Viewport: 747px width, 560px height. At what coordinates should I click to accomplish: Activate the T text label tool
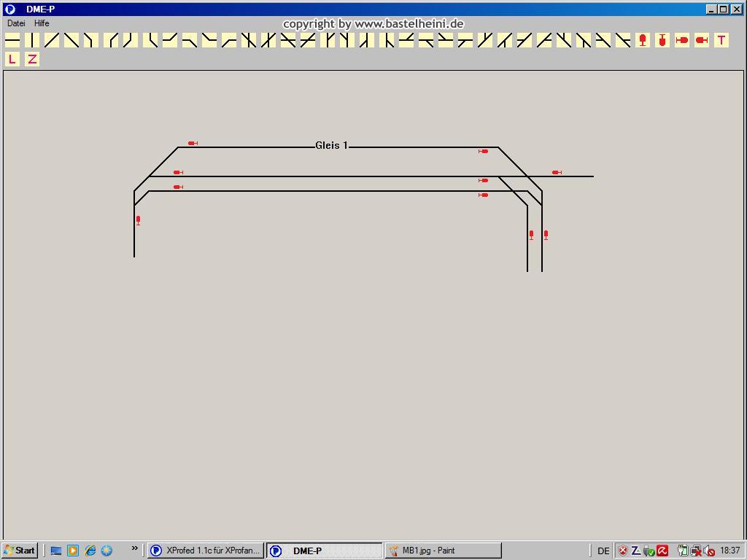pyautogui.click(x=721, y=40)
